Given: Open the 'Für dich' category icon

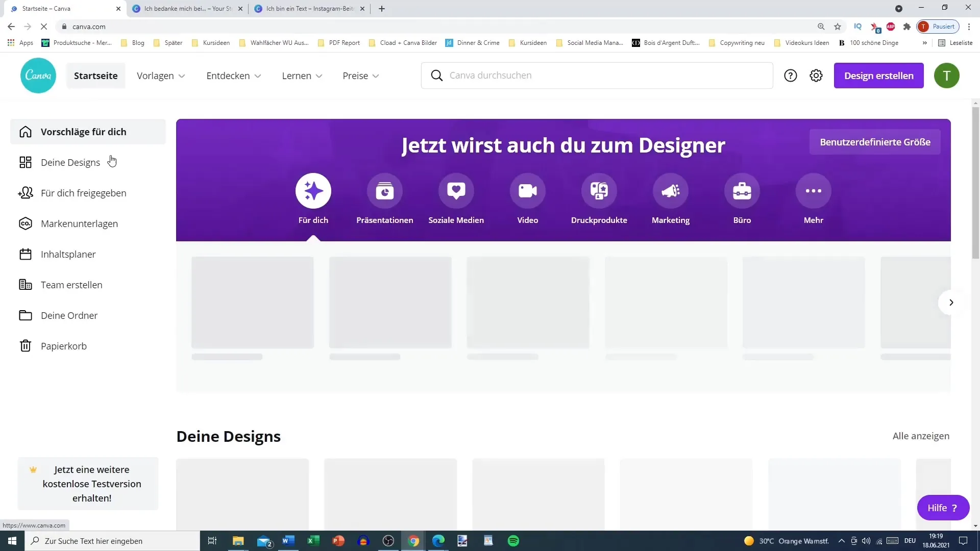Looking at the screenshot, I should tap(313, 191).
